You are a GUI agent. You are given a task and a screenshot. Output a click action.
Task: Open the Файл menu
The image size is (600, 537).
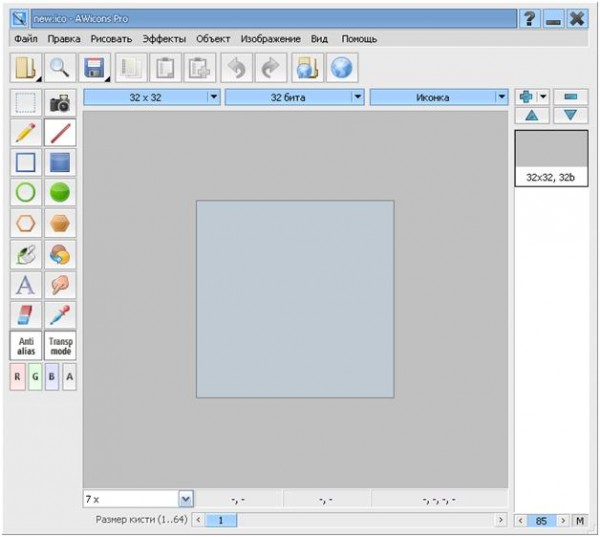click(26, 39)
